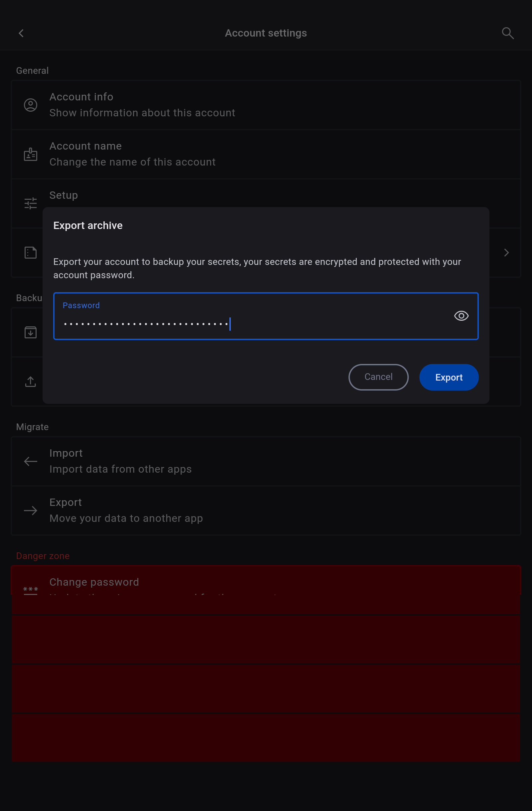Click the Account info profile icon

pos(31,105)
